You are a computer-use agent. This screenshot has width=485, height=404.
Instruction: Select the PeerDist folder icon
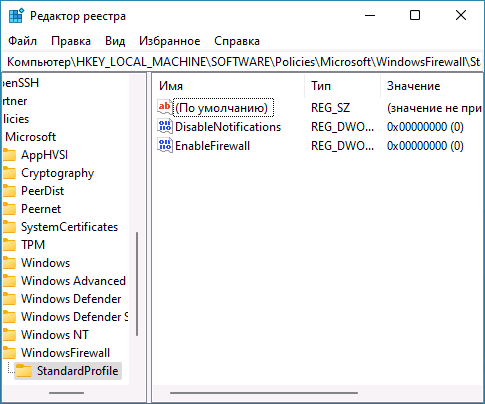pos(10,191)
